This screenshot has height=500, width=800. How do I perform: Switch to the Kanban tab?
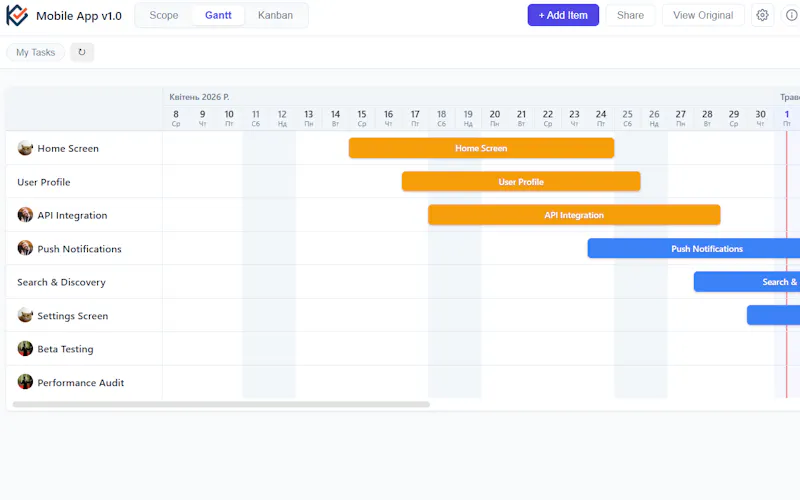276,15
